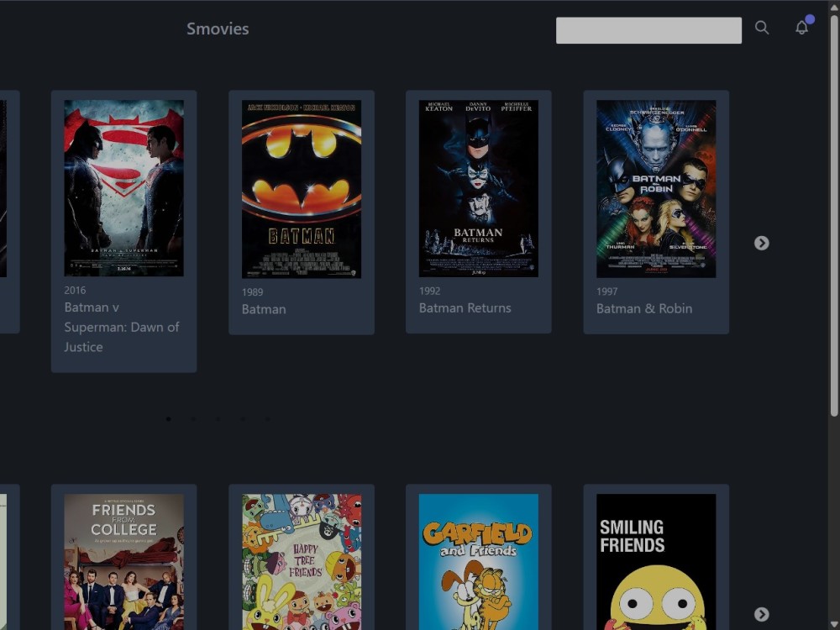Click the year "1992" label
840x630 pixels.
(x=429, y=291)
